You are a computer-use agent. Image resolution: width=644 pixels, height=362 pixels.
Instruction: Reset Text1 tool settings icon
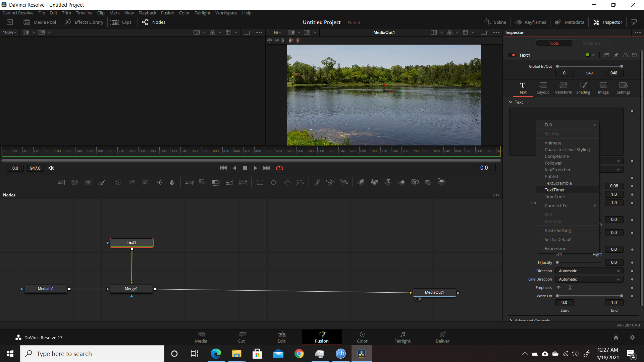[635, 55]
